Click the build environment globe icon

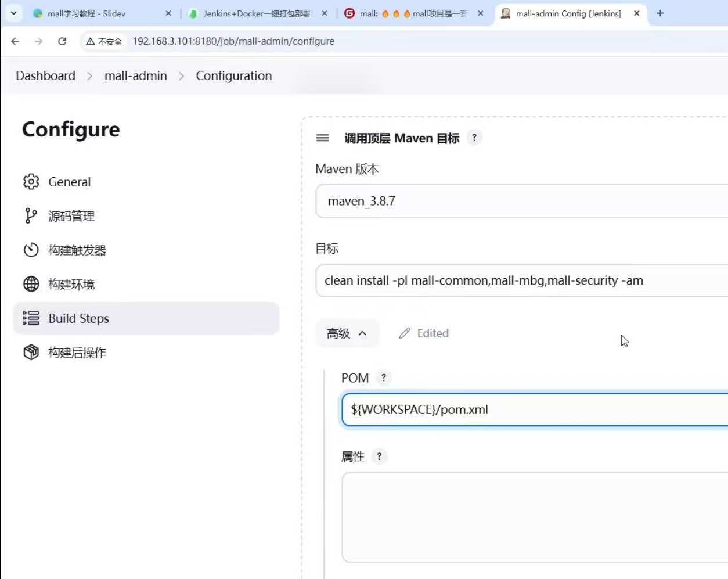click(x=31, y=284)
